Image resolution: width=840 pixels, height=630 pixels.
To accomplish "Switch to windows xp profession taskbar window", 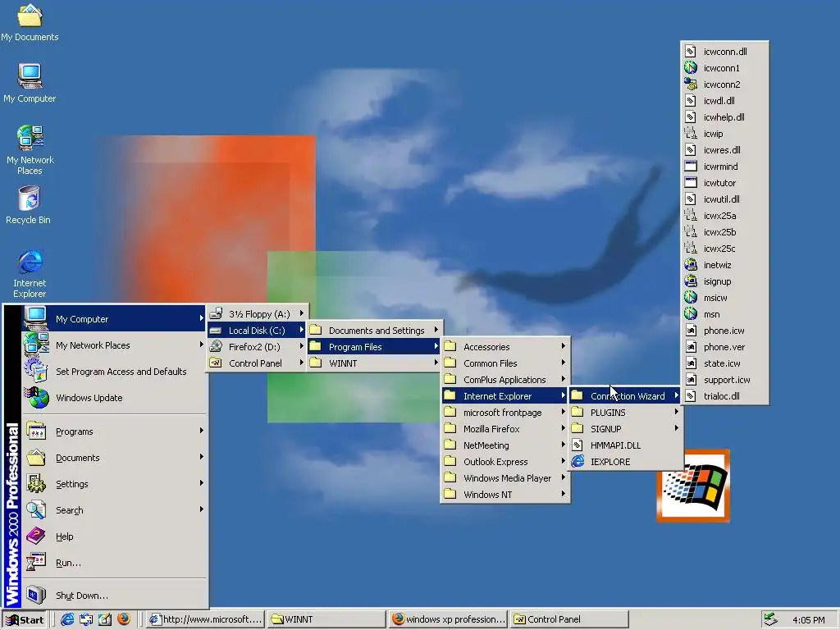I will click(447, 619).
